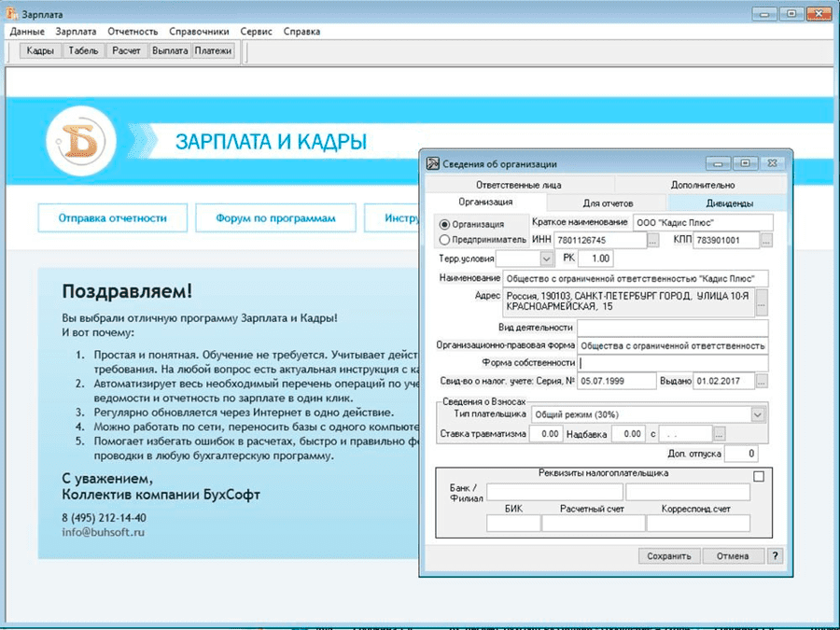Click the Организационно-правовая форма field
Image resolution: width=840 pixels, height=630 pixels.
(673, 346)
